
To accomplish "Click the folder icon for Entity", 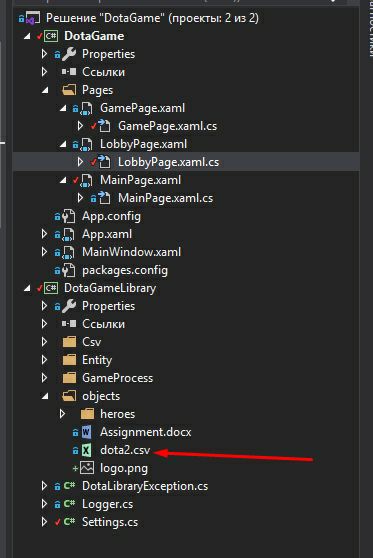I will pos(69,360).
